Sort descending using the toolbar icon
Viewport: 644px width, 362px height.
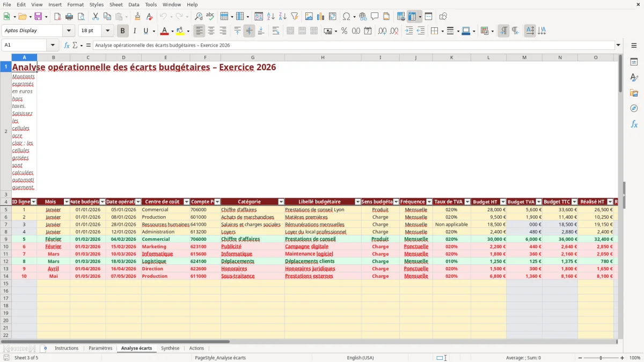pyautogui.click(x=283, y=17)
